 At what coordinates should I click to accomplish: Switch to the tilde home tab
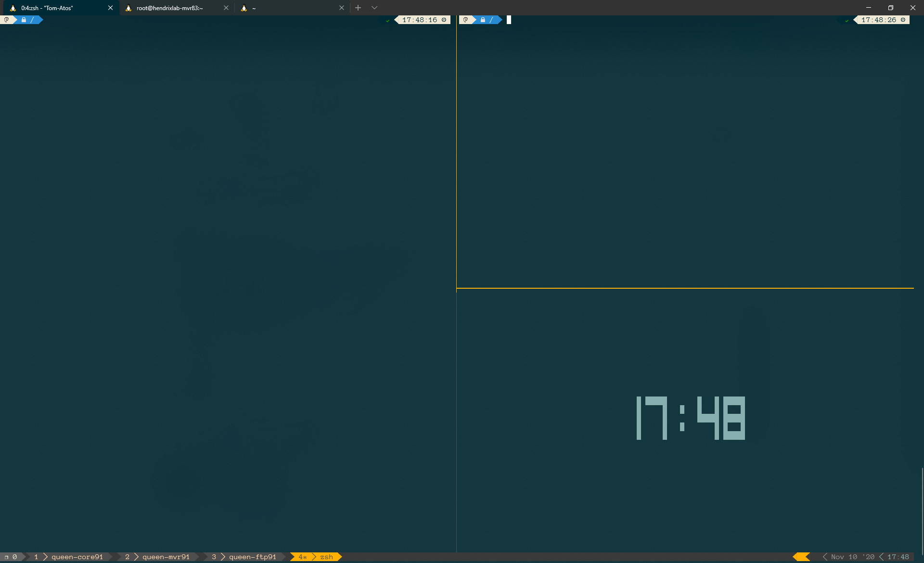click(292, 8)
